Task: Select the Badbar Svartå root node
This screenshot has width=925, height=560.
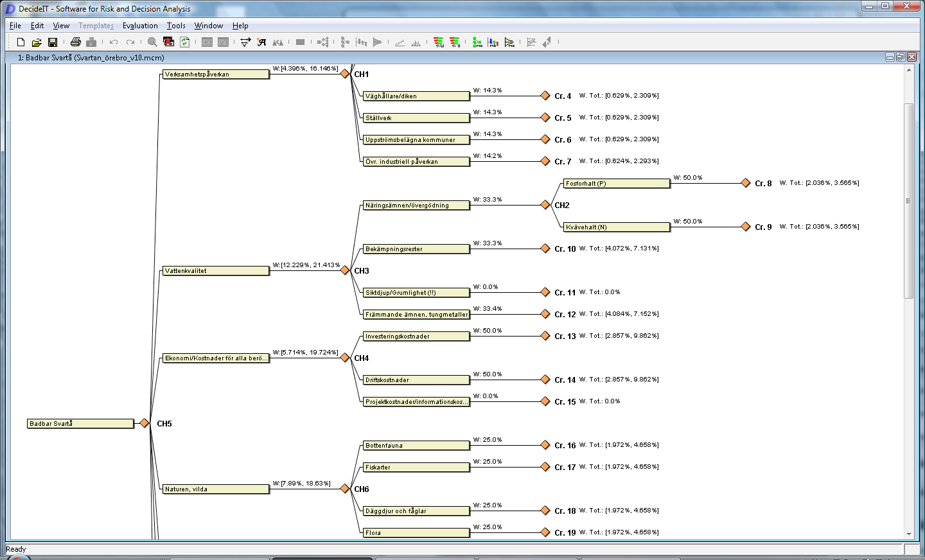Action: coord(80,423)
